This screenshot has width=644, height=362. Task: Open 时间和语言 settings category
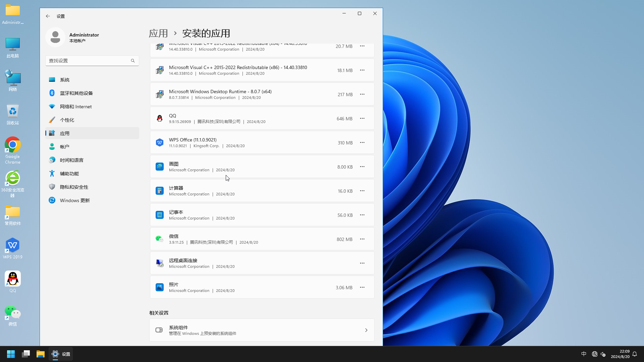[x=92, y=160]
